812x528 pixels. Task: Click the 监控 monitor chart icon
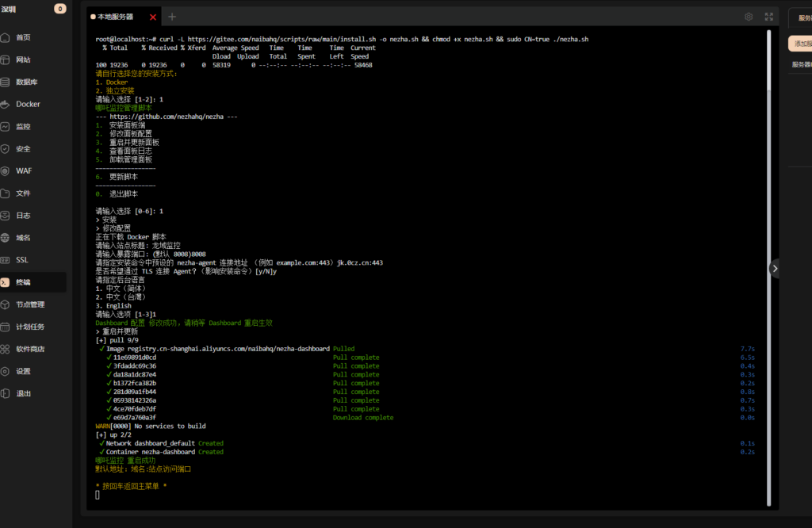(6, 126)
